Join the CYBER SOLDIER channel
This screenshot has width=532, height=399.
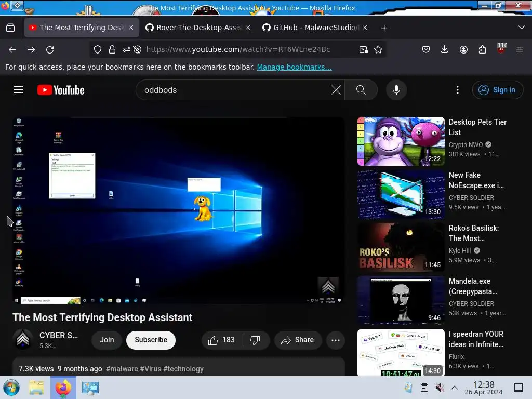click(107, 340)
